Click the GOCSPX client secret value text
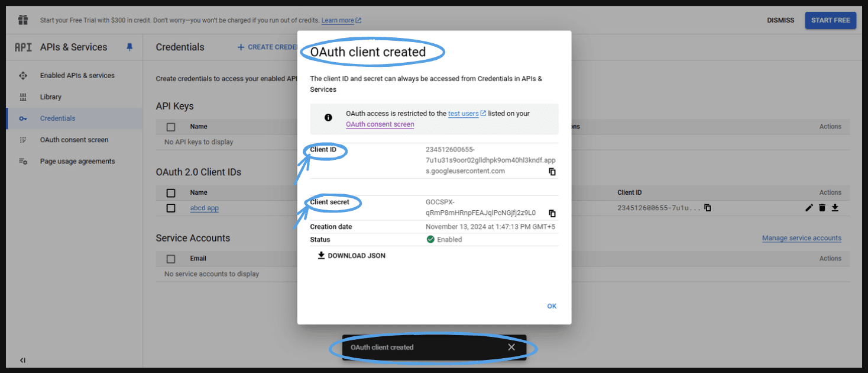868x373 pixels. click(480, 207)
